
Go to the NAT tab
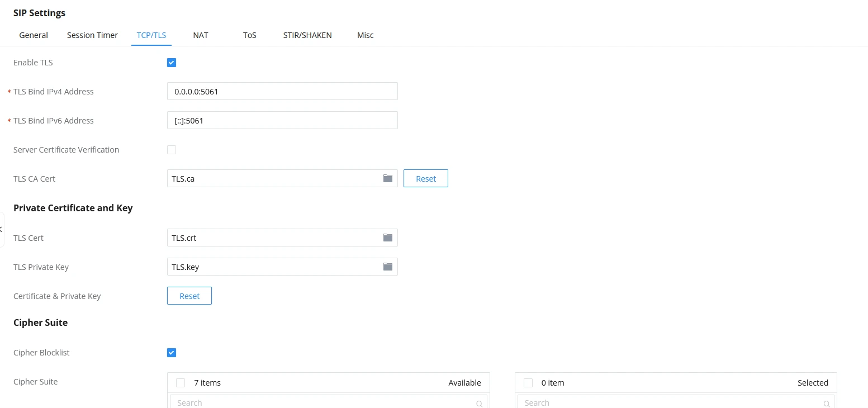pos(201,35)
